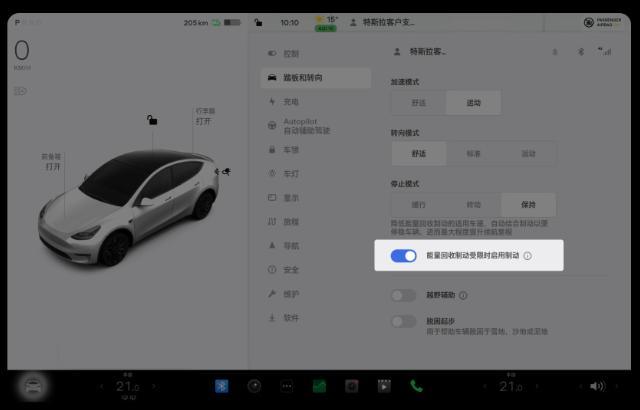Open the green phone app
Image resolution: width=640 pixels, height=410 pixels.
click(416, 386)
